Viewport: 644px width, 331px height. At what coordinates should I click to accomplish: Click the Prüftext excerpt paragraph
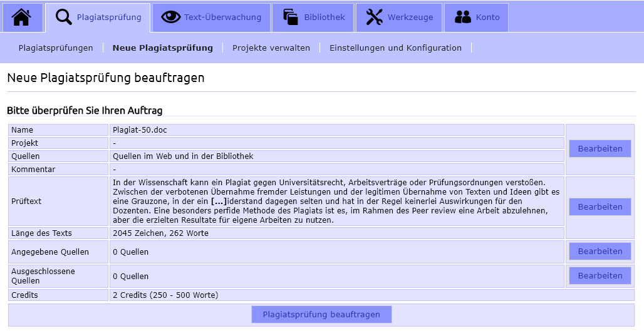[336, 201]
